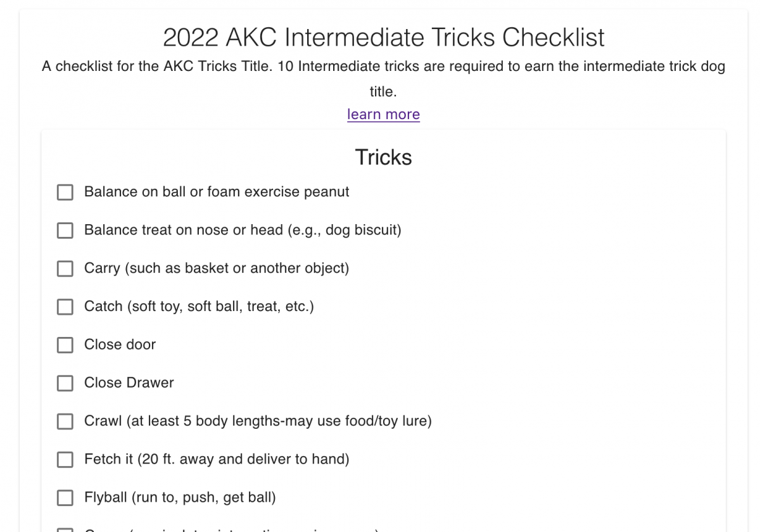Screen dimensions: 760x532
Task: Click the 'Fetch it (20 ft. away' label
Action: [217, 459]
